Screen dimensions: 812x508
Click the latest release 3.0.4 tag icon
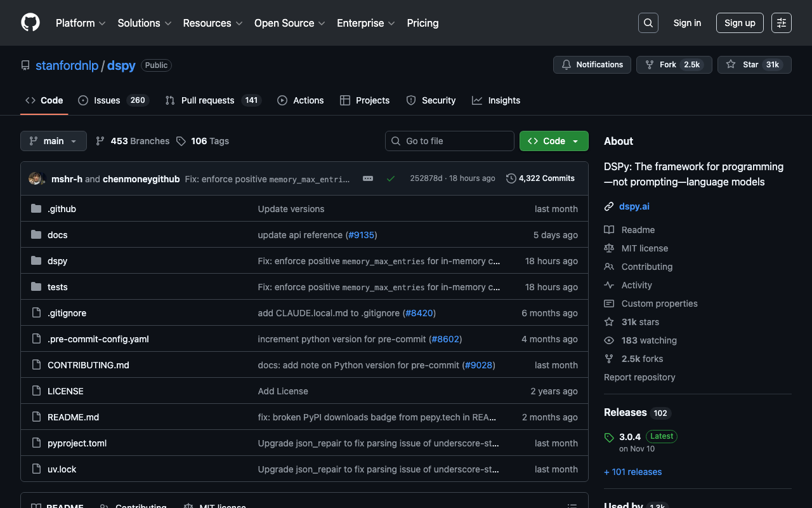point(609,438)
